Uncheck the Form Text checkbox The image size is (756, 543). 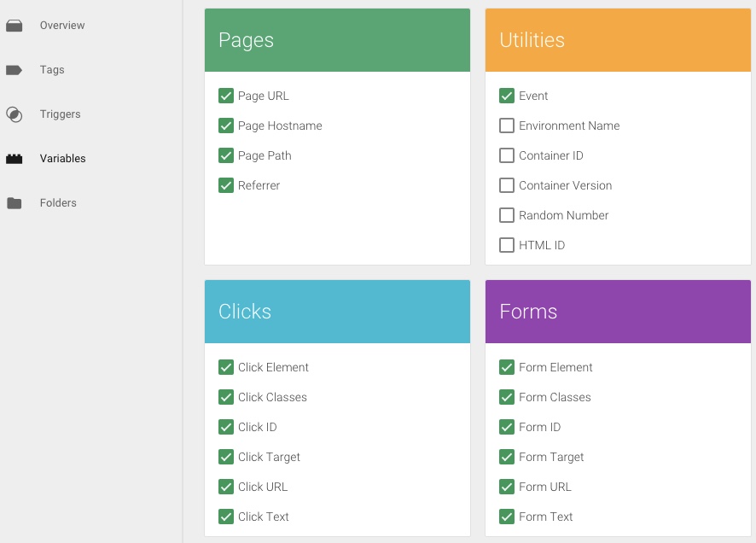click(507, 517)
